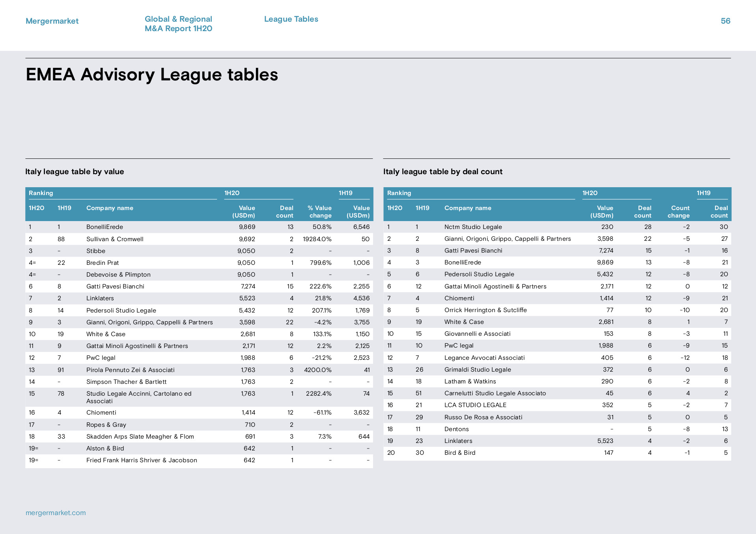Click the 19284.0% value change cell
This screenshot has width=756, height=534.
[x=317, y=239]
